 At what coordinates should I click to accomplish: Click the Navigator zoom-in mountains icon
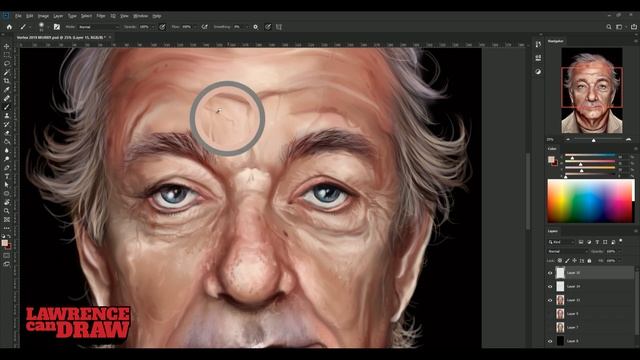click(x=629, y=140)
